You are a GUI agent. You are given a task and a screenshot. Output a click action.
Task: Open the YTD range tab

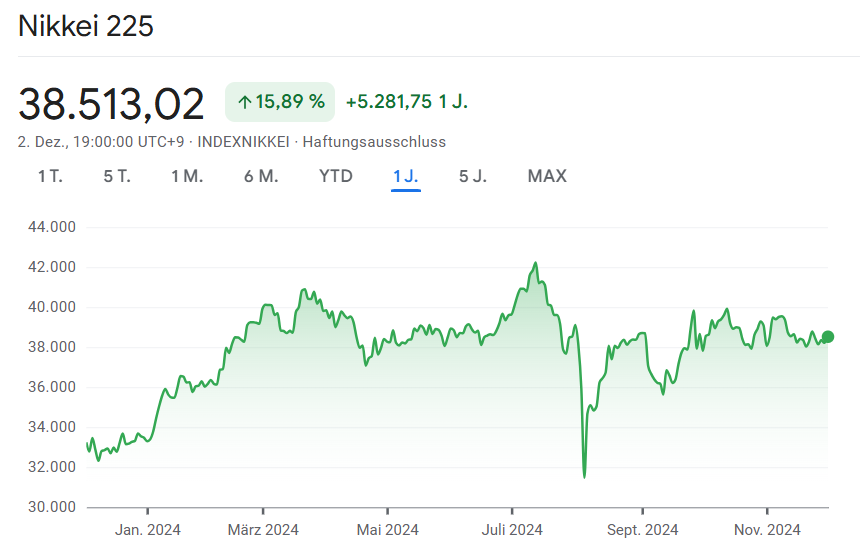tap(336, 177)
